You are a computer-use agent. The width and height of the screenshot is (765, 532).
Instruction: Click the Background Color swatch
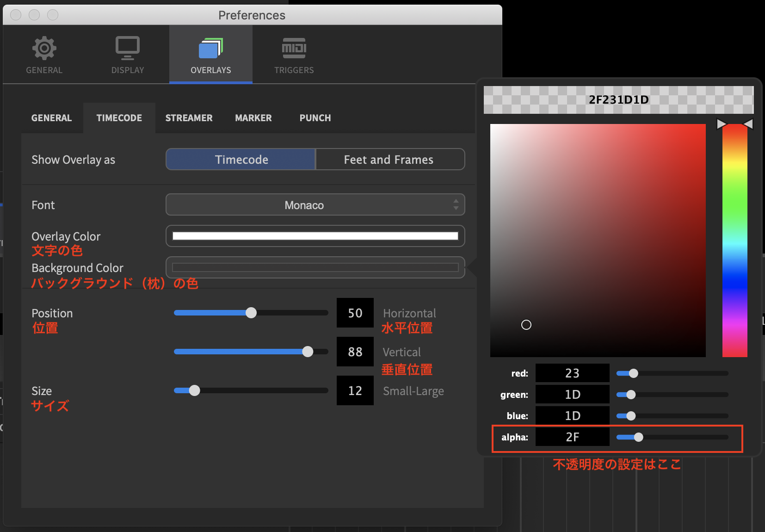[x=315, y=267]
